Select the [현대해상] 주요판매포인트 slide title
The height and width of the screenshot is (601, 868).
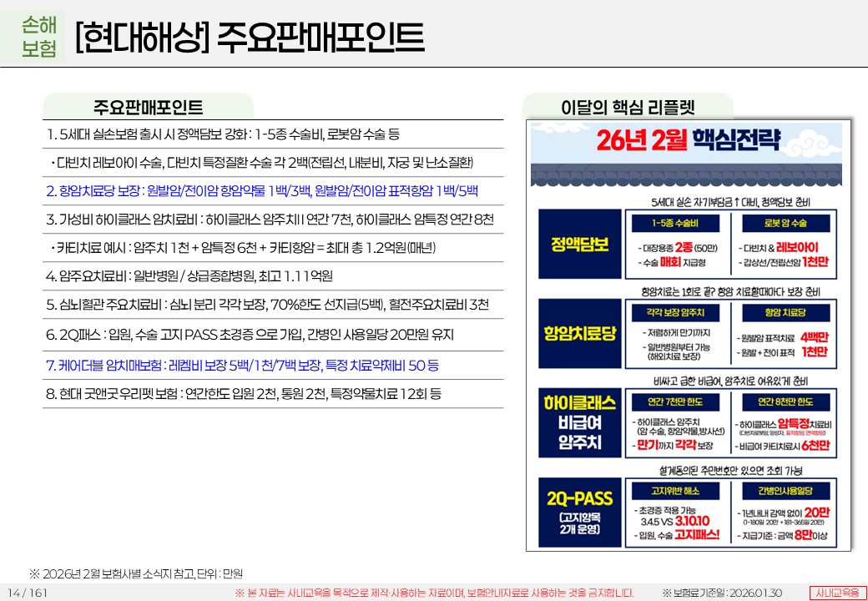pos(249,37)
